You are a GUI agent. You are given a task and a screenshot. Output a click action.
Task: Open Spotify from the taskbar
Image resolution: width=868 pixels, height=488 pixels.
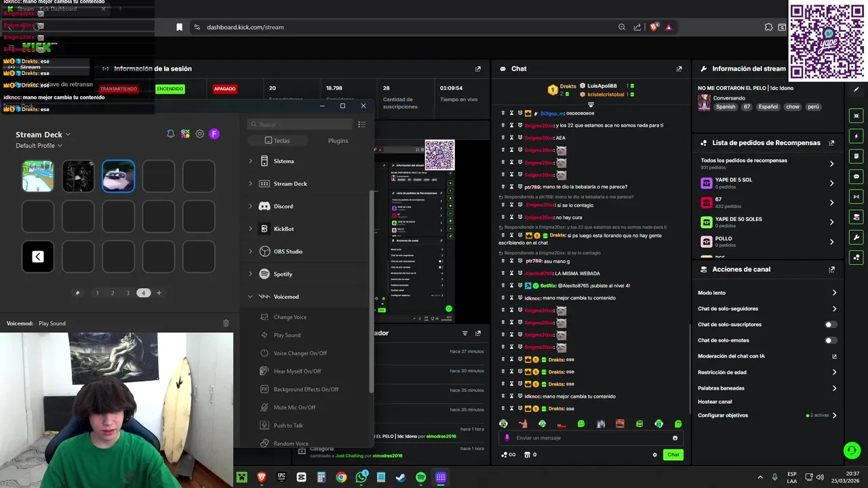[420, 477]
